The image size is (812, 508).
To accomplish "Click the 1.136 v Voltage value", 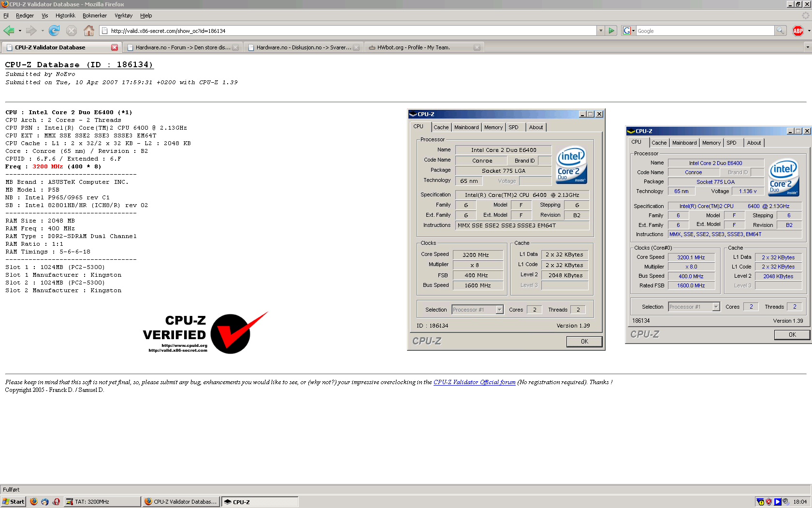I will pyautogui.click(x=748, y=191).
